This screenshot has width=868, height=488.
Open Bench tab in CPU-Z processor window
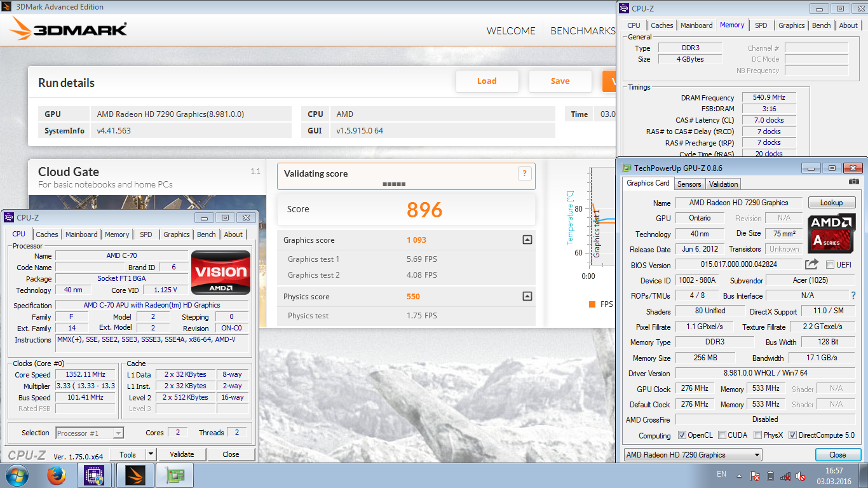coord(206,234)
